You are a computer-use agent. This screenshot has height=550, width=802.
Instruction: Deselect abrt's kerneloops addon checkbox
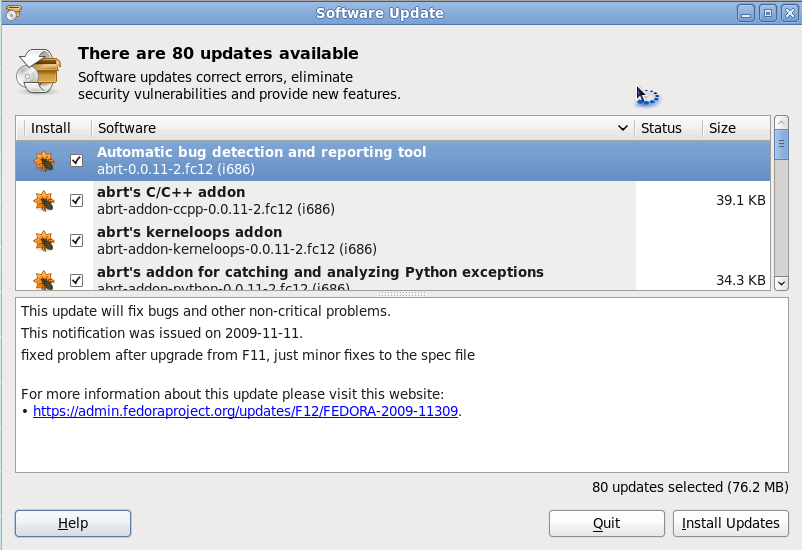77,241
